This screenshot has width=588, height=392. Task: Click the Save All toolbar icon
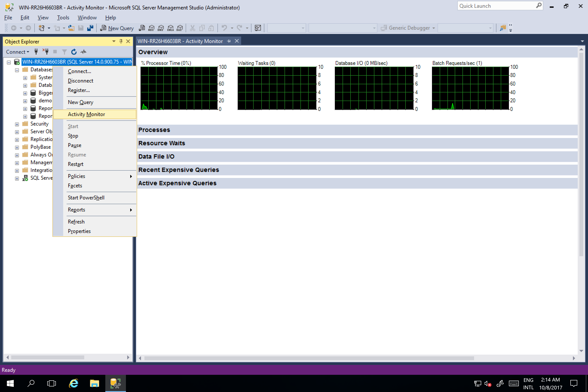coord(90,28)
